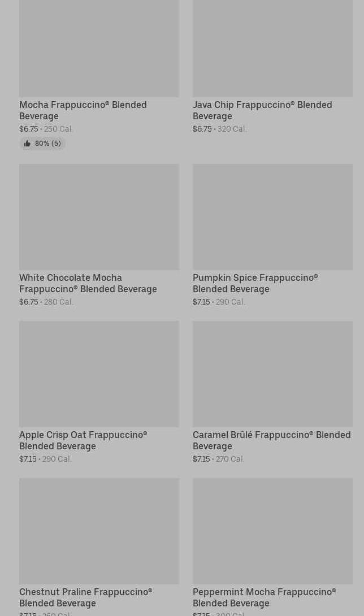Click the $7.15 · 270 Cal. Caramel Brûlé price
The image size is (364, 616).
[x=218, y=459]
